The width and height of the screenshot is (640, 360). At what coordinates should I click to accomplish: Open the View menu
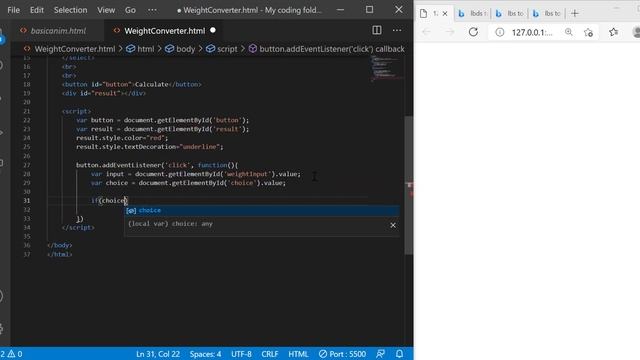click(x=106, y=10)
